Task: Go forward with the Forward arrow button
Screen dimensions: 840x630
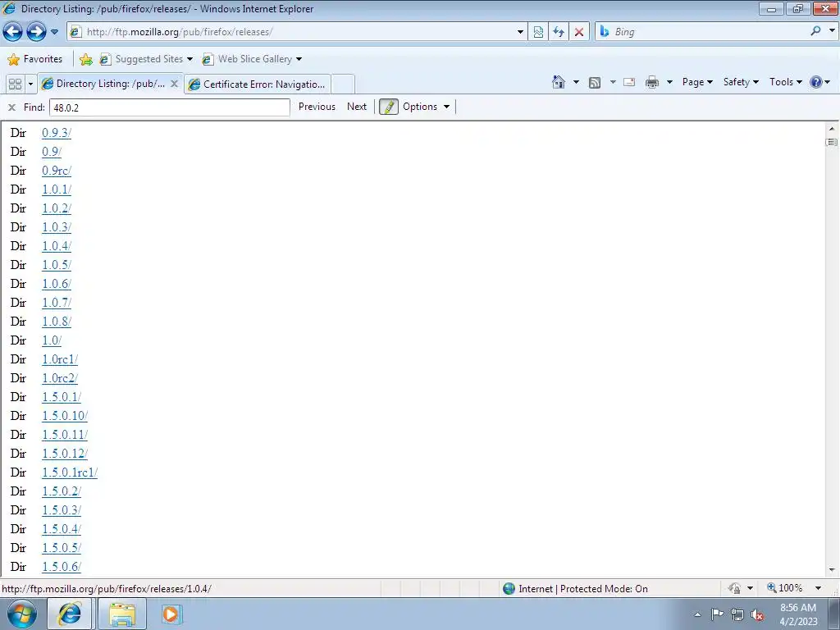Action: point(36,32)
